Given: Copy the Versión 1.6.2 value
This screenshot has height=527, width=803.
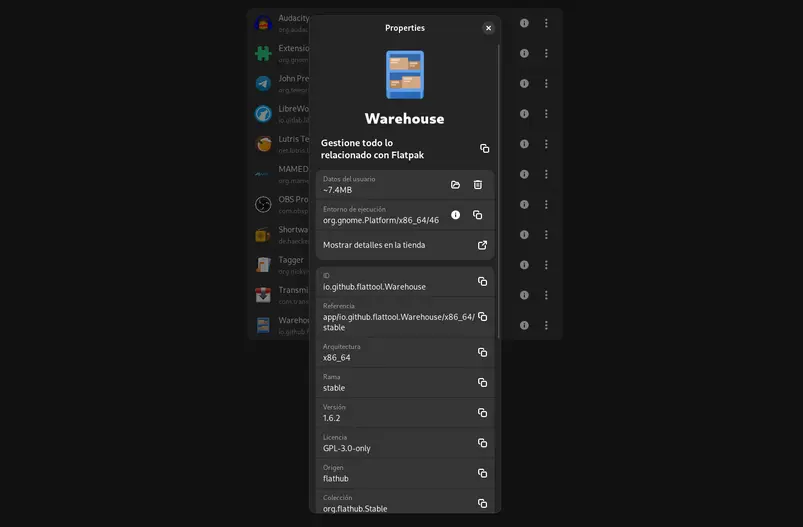Looking at the screenshot, I should pos(482,413).
